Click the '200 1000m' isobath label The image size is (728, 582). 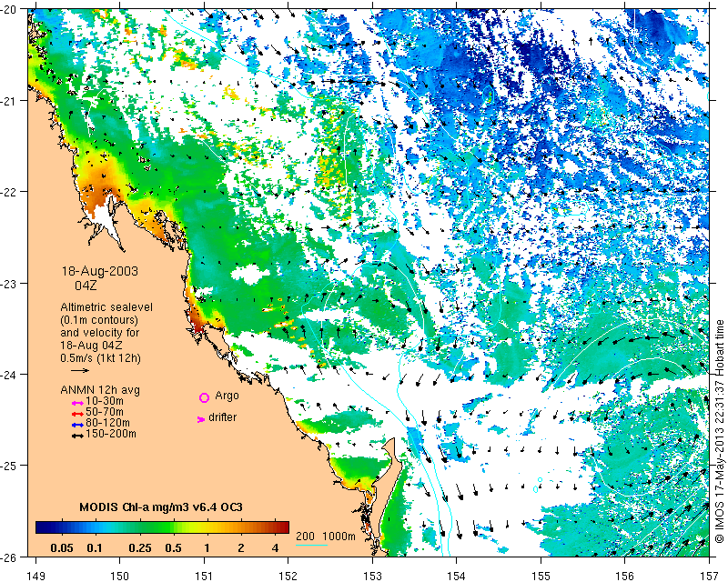point(326,537)
